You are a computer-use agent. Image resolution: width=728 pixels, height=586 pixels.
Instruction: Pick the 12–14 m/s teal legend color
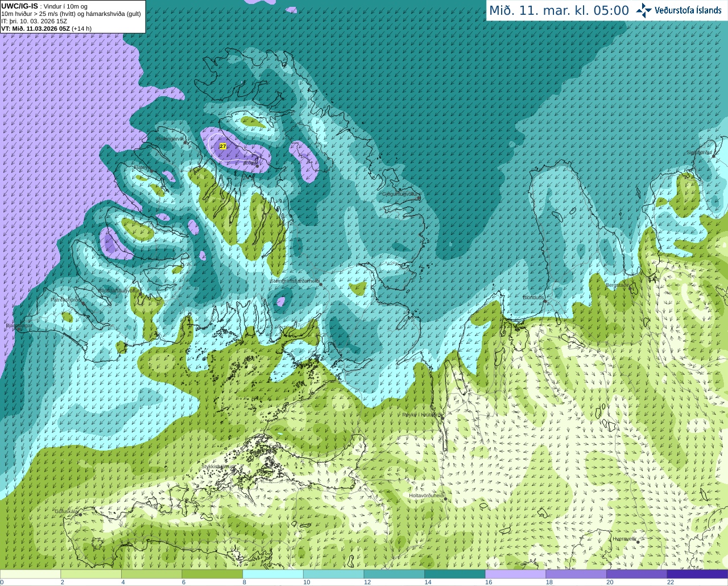point(394,574)
